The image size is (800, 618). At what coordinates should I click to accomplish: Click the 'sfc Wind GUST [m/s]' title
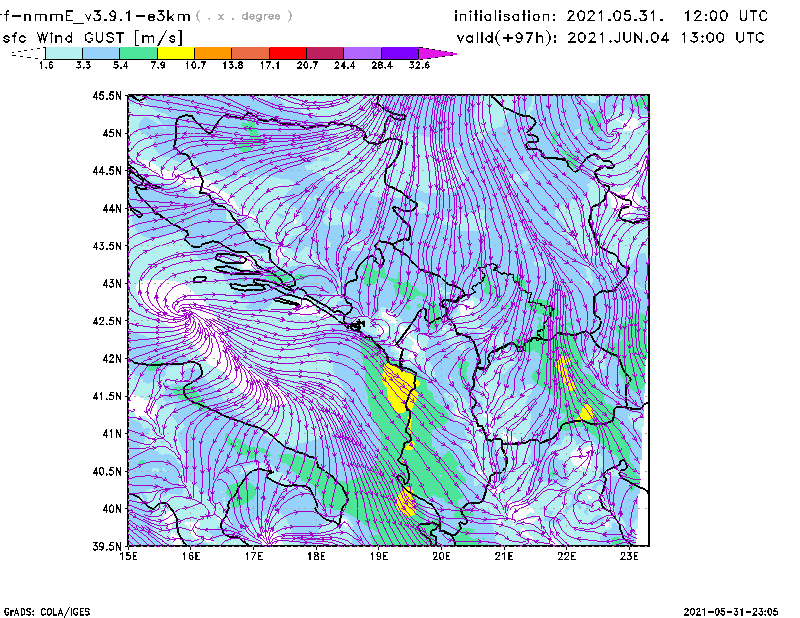pos(92,38)
